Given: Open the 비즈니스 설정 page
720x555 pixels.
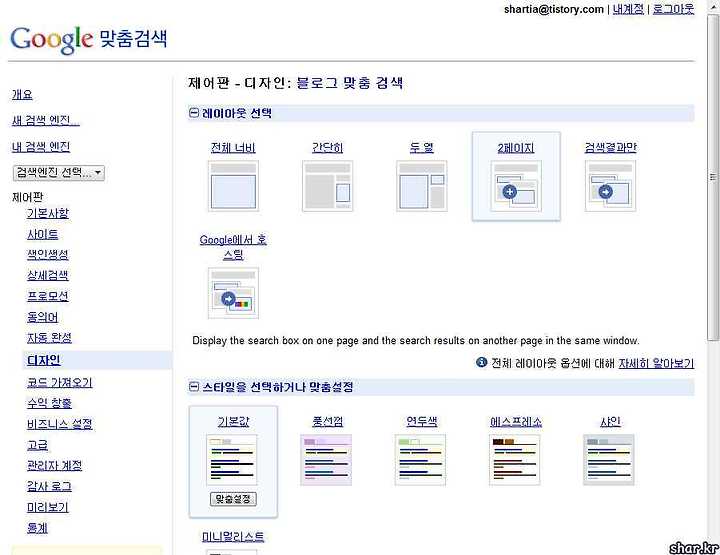Looking at the screenshot, I should pyautogui.click(x=60, y=424).
